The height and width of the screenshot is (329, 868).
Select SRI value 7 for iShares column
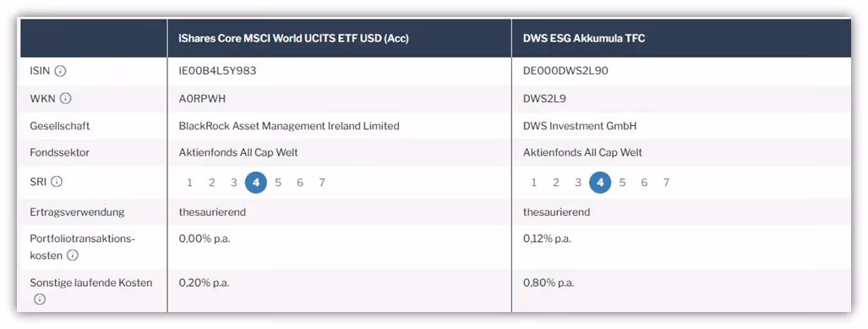click(x=322, y=183)
